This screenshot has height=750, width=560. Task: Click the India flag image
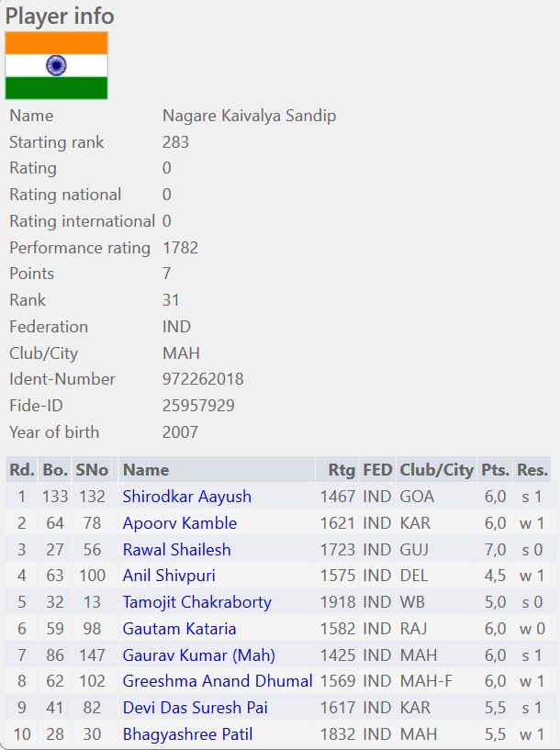[57, 65]
